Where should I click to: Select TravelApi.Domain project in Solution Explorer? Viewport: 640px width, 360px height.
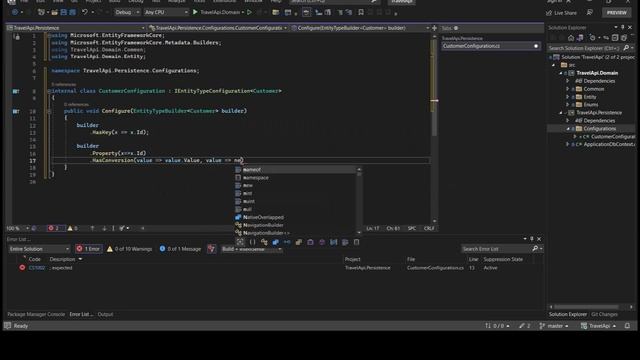pos(597,73)
